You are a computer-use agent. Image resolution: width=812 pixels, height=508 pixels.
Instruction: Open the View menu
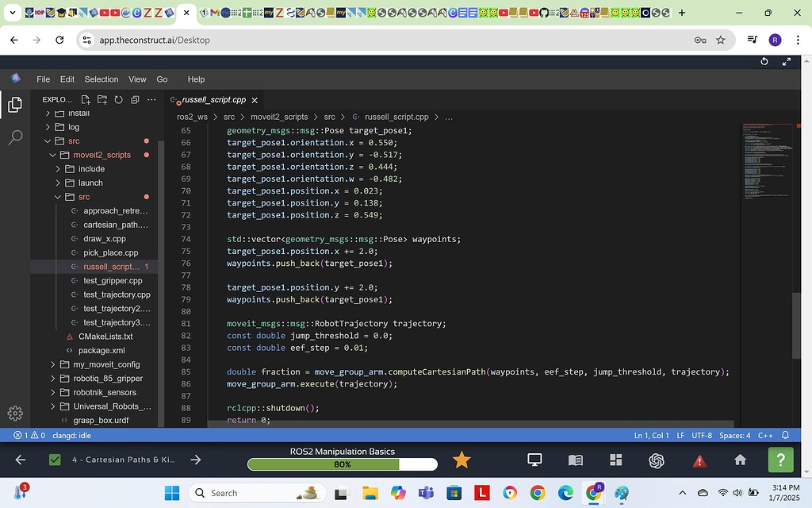coord(136,79)
